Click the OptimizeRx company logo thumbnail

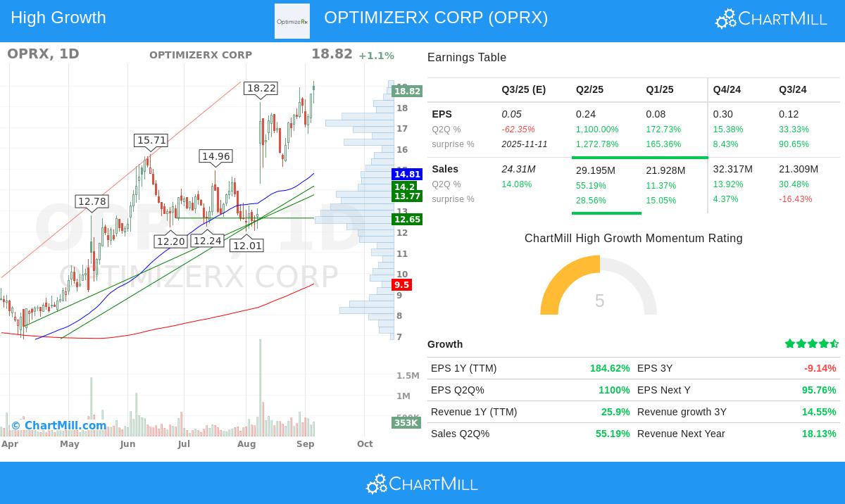click(292, 21)
